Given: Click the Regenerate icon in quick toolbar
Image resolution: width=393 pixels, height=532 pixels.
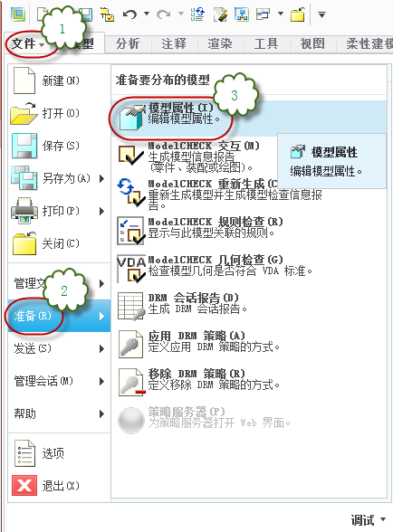Looking at the screenshot, I should coord(197,14).
